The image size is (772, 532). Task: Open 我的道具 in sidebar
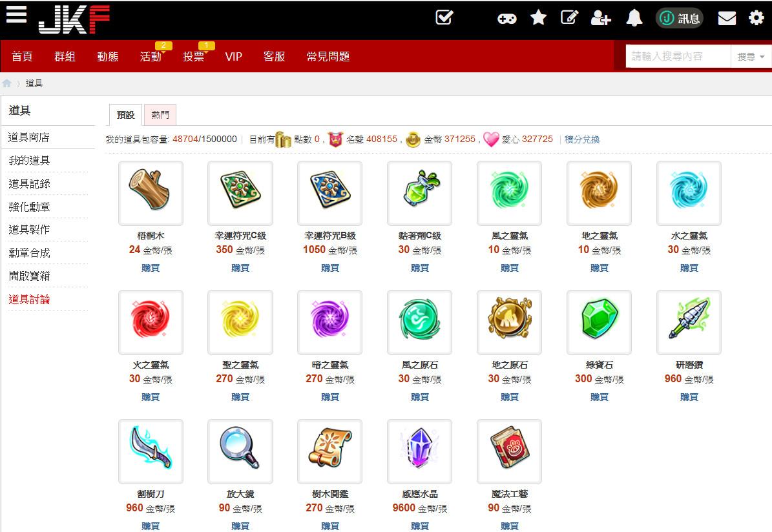(29, 160)
